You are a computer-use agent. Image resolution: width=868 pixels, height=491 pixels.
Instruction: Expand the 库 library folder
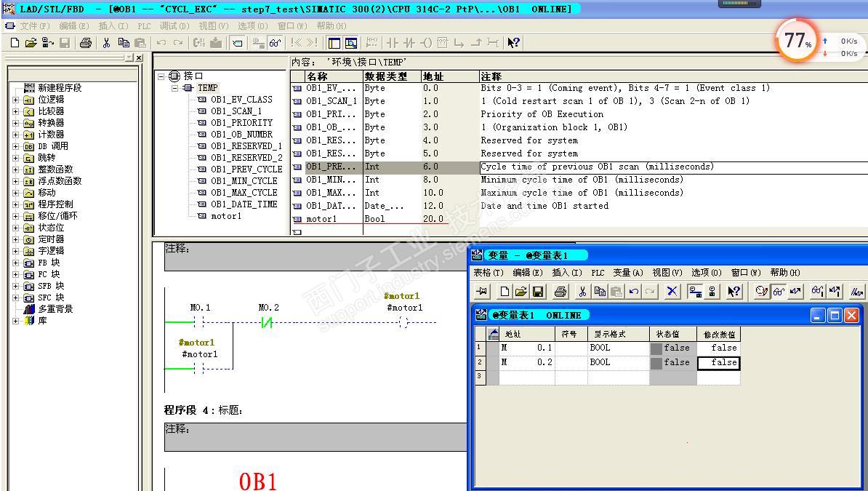(15, 321)
